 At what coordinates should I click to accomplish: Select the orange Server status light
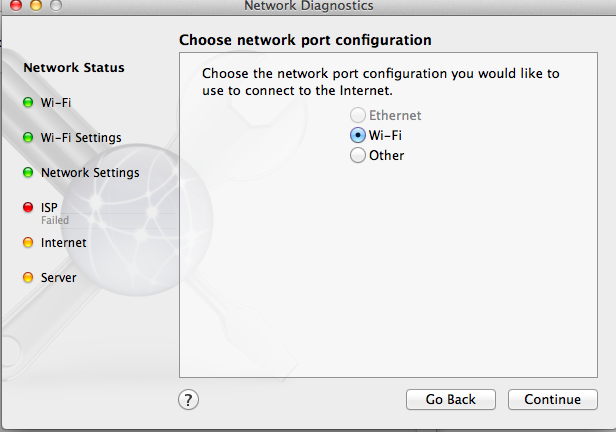pyautogui.click(x=28, y=277)
